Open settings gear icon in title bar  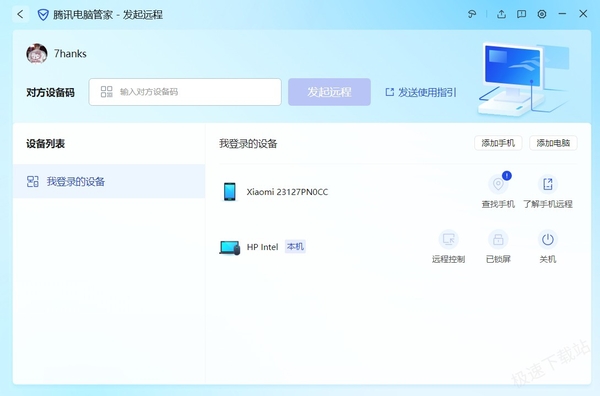pos(542,15)
